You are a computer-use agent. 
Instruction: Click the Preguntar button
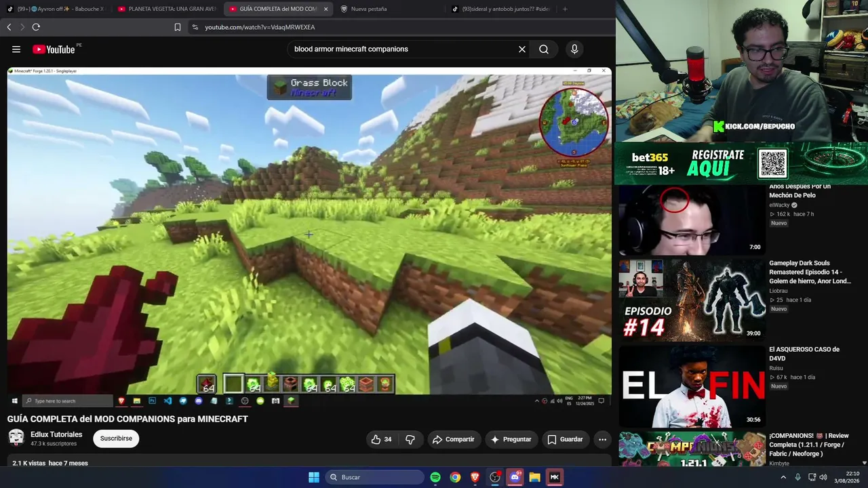(x=511, y=439)
